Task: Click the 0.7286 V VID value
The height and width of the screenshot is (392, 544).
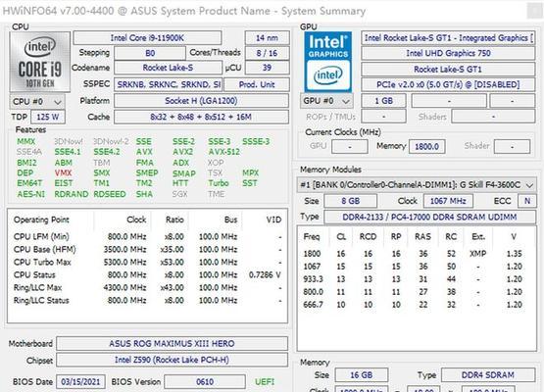Action: tap(265, 274)
